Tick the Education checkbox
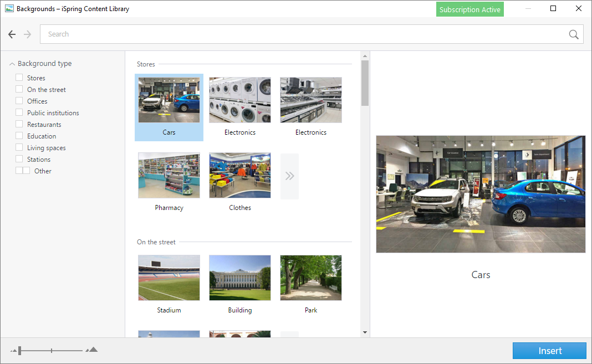This screenshot has height=364, width=592. [x=19, y=136]
